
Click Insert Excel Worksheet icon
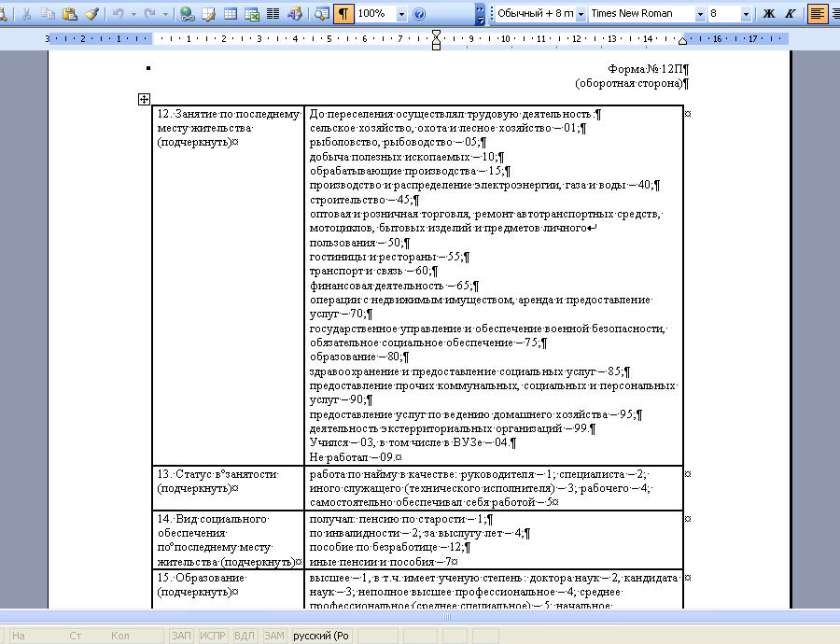(252, 14)
